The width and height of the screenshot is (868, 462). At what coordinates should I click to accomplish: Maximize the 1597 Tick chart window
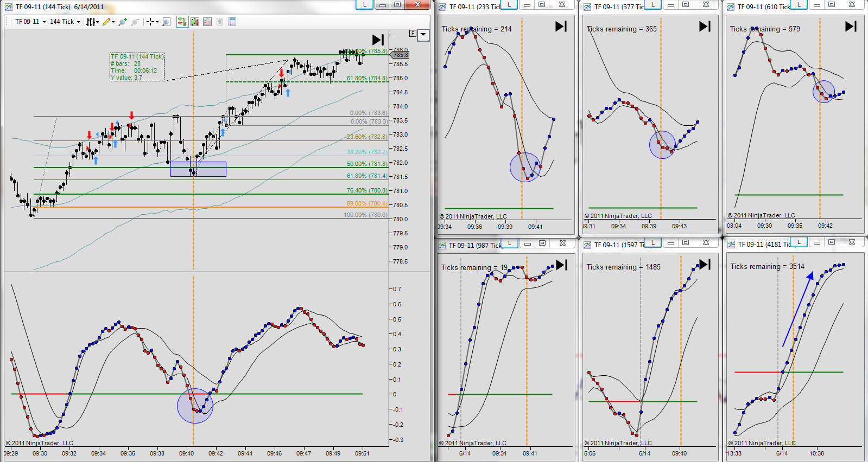pyautogui.click(x=686, y=242)
